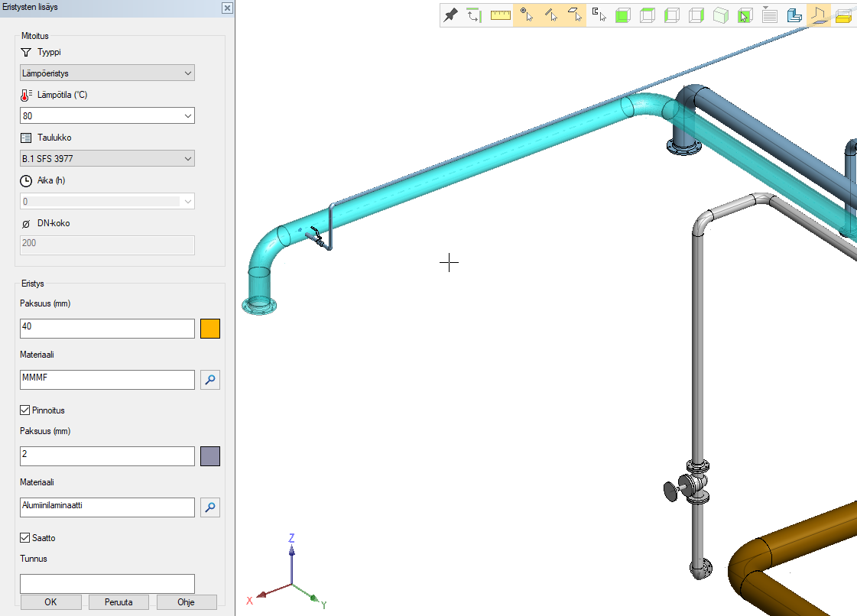857x616 pixels.
Task: Toggle line selection cursor tool
Action: 550,15
